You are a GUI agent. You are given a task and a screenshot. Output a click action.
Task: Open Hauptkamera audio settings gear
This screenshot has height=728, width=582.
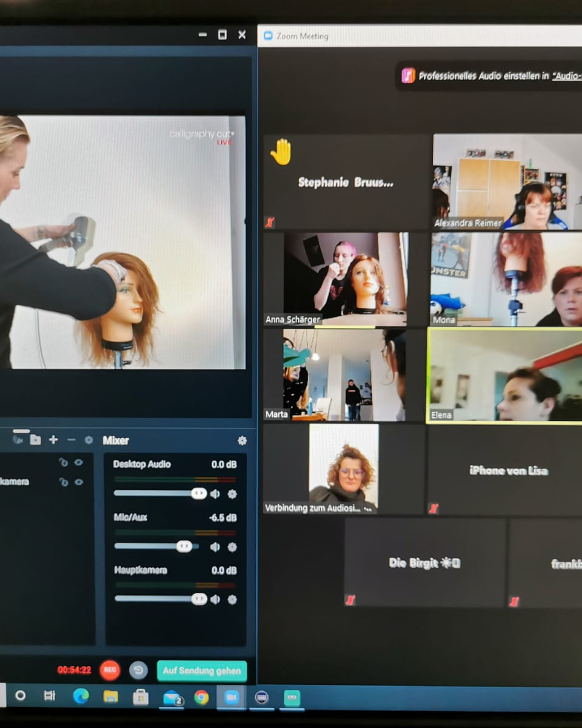coord(232,599)
